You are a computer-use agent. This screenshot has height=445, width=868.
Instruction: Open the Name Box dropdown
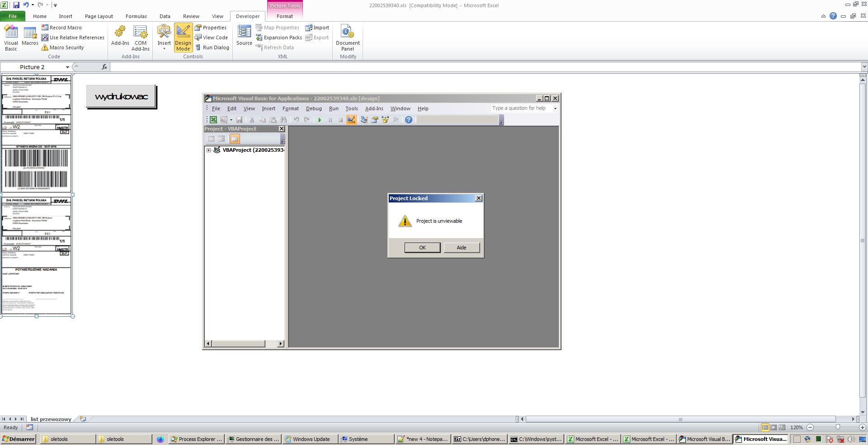pos(67,67)
